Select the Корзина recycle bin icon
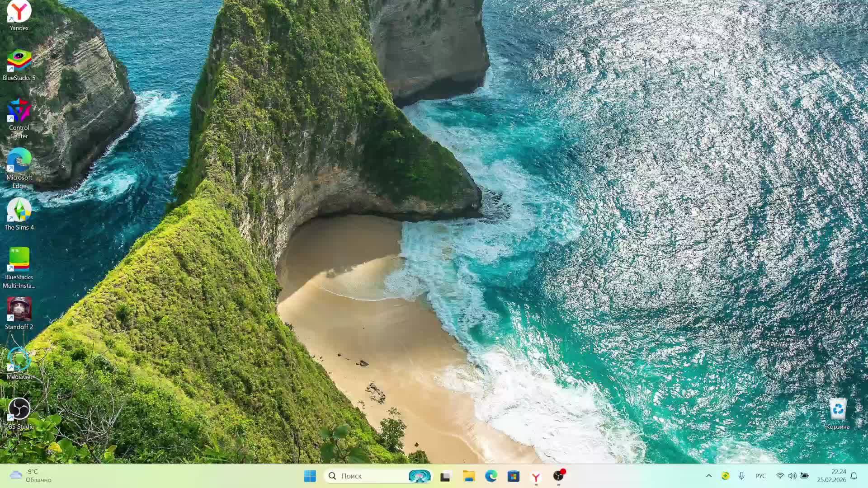Screen dimensions: 868x488 pyautogui.click(x=838, y=409)
